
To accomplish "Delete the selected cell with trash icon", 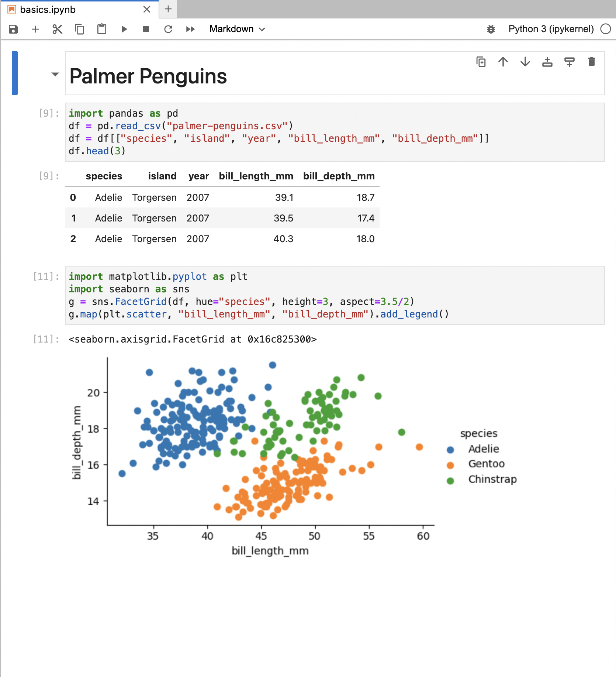I will coord(592,62).
